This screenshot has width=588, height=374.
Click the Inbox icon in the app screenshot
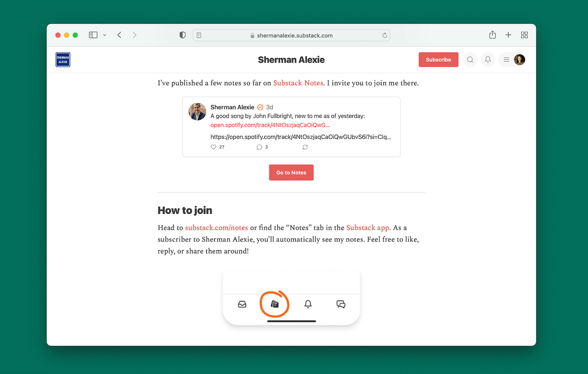pyautogui.click(x=241, y=304)
